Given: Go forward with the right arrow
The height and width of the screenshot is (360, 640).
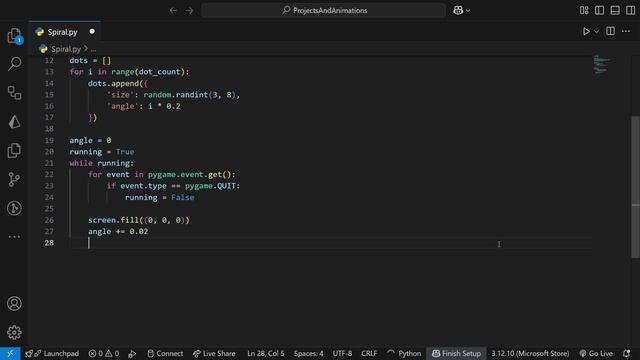Looking at the screenshot, I should coord(189,11).
